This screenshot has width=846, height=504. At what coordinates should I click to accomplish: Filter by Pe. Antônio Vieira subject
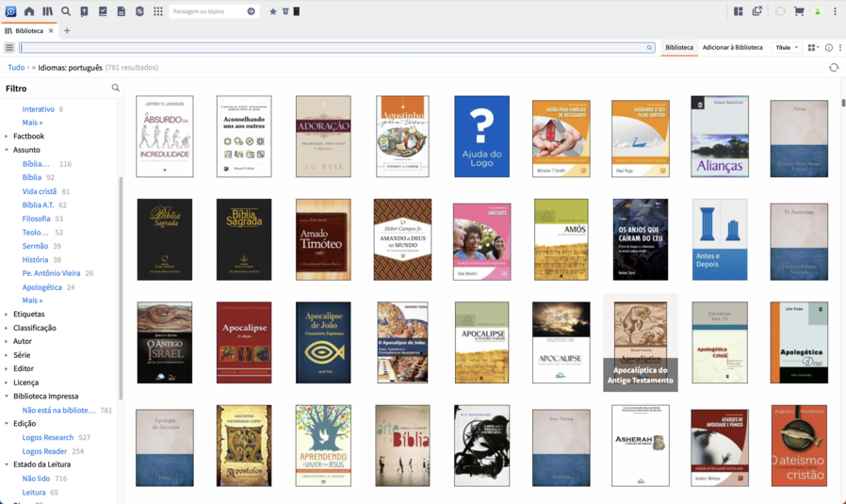pyautogui.click(x=51, y=273)
